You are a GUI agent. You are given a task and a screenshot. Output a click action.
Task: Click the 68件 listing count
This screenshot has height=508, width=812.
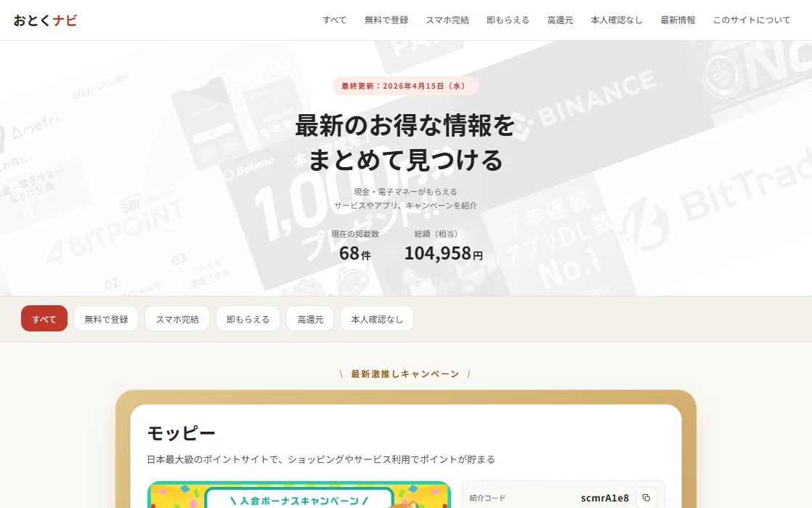[x=355, y=254]
